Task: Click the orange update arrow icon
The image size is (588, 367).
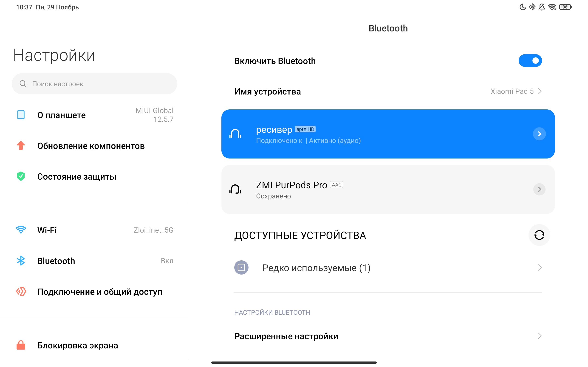Action: coord(21,146)
